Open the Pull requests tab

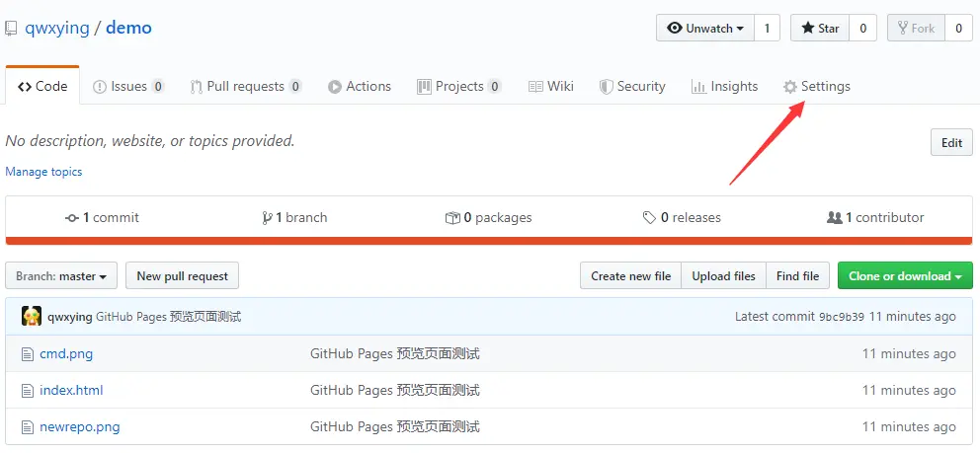point(246,86)
